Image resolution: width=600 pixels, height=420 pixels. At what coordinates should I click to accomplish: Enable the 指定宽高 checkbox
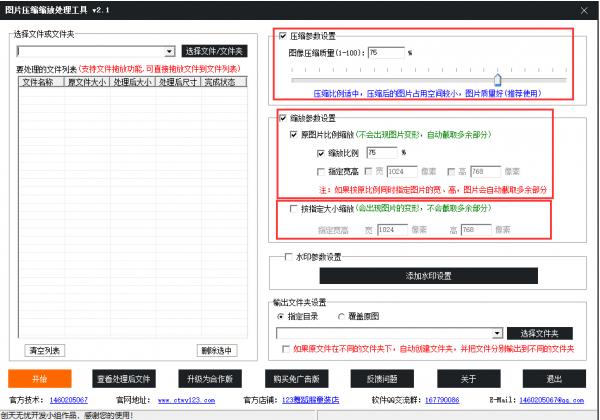321,172
